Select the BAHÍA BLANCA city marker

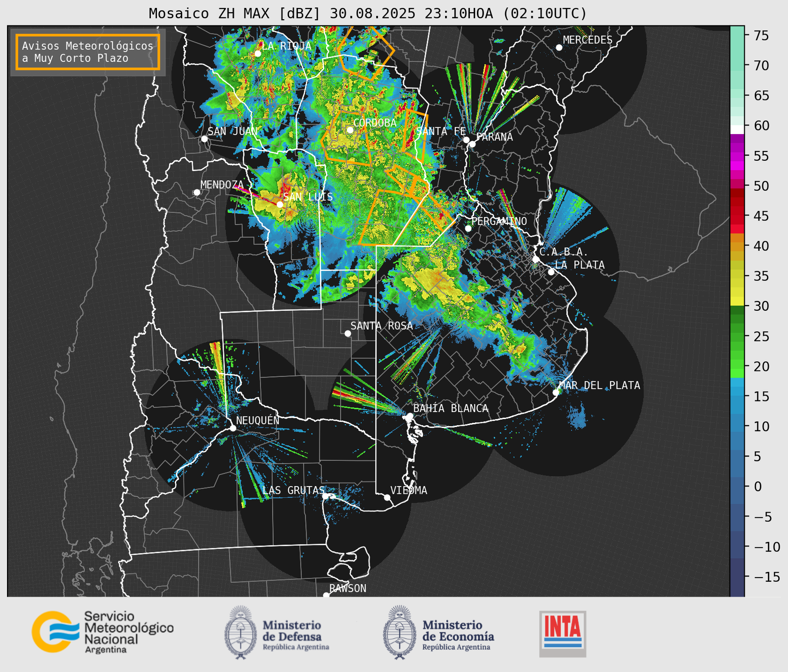[410, 416]
